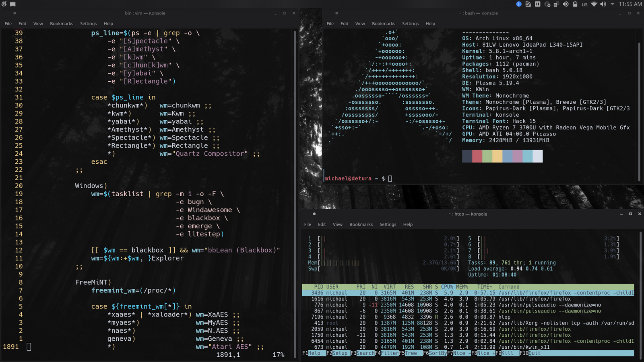Open Bookmarks menu in the vim Konsole window
644x362 pixels.
pos(62,24)
